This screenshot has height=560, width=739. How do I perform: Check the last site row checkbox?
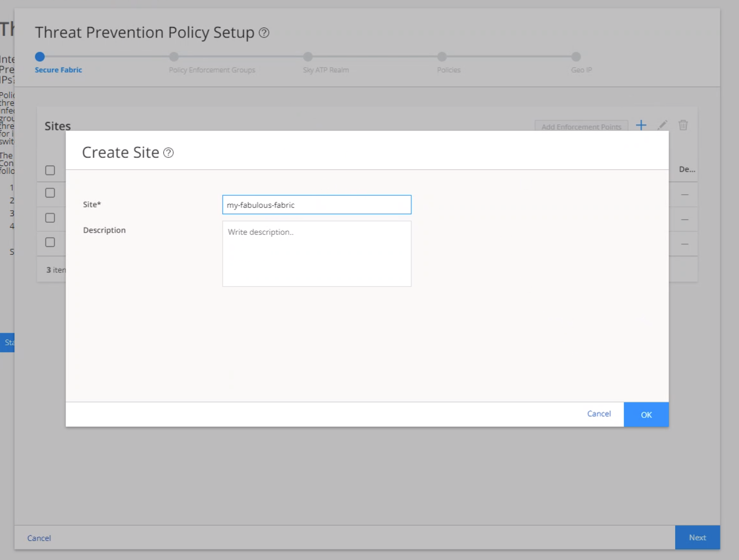50,242
